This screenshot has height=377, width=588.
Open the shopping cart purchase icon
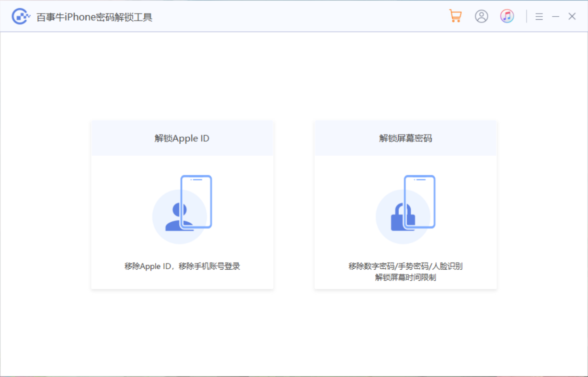coord(455,16)
